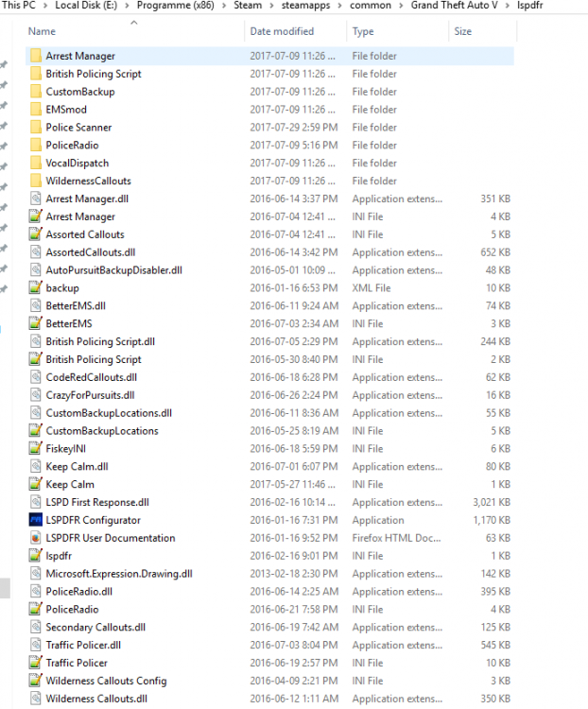Click the Arrest Manager.dll file icon
The width and height of the screenshot is (588, 709).
click(x=36, y=199)
